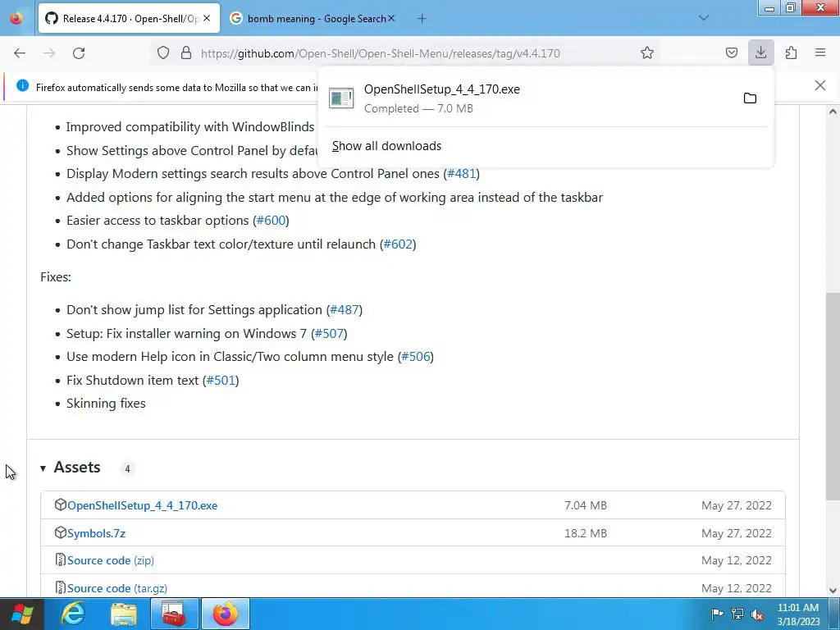This screenshot has height=630, width=840.
Task: Click zip file icon beside Source code (zip)
Action: click(61, 559)
